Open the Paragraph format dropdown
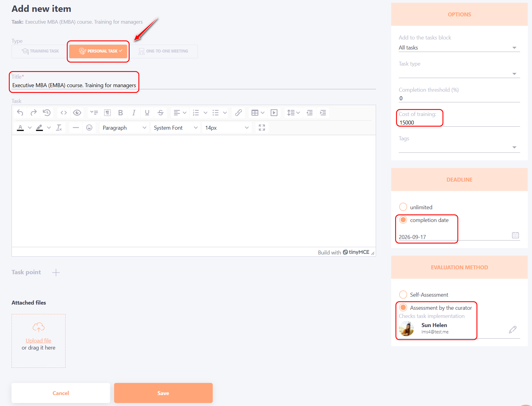The image size is (532, 406). 124,128
